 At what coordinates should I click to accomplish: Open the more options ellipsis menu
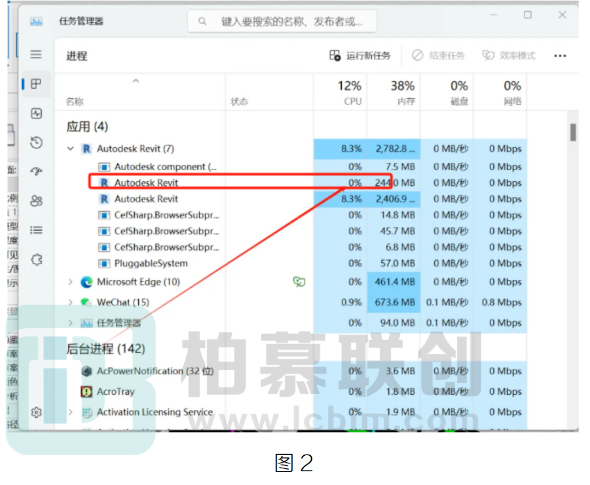pyautogui.click(x=560, y=56)
